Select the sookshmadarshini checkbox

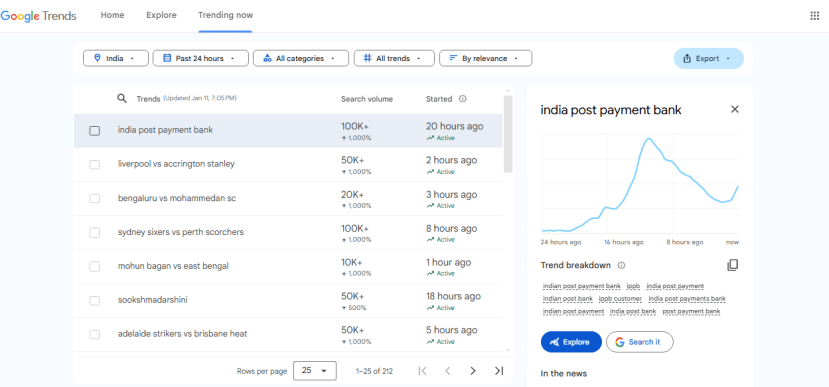[95, 300]
